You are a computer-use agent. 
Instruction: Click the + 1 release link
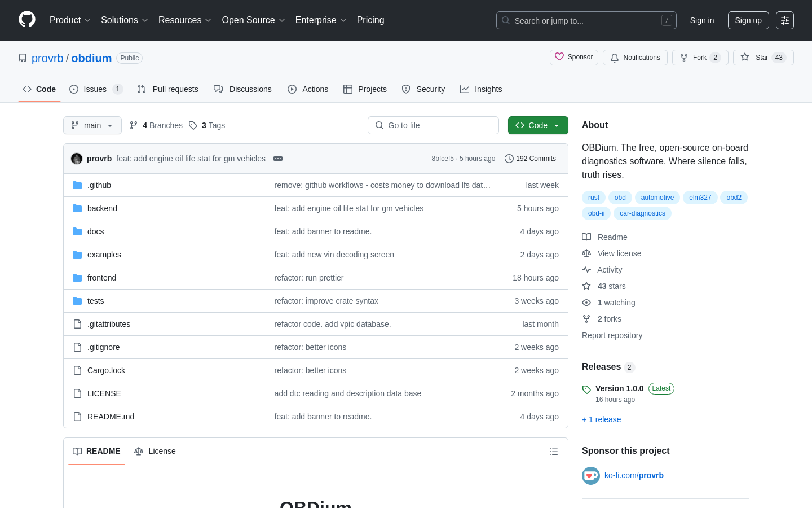pos(601,419)
